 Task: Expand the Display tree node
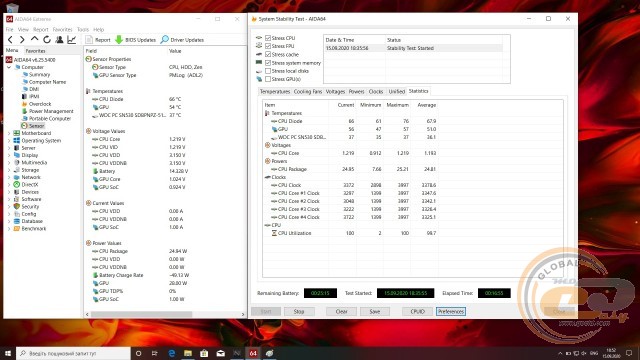pyautogui.click(x=9, y=155)
